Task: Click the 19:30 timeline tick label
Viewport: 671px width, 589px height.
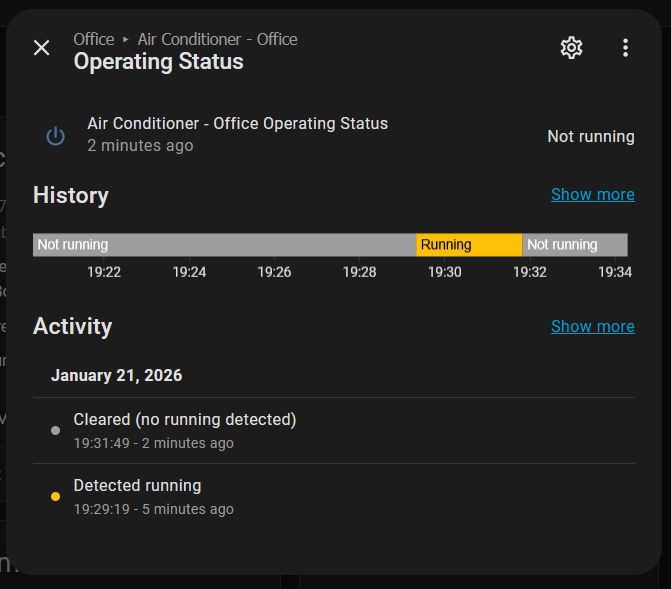Action: (445, 272)
